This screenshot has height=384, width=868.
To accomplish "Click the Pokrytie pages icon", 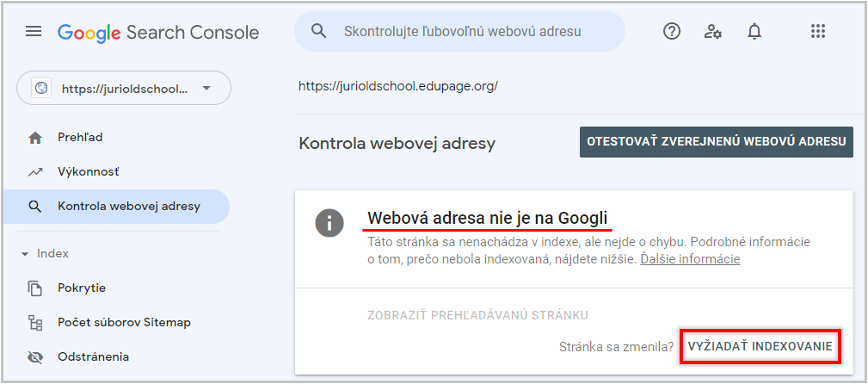I will point(35,288).
